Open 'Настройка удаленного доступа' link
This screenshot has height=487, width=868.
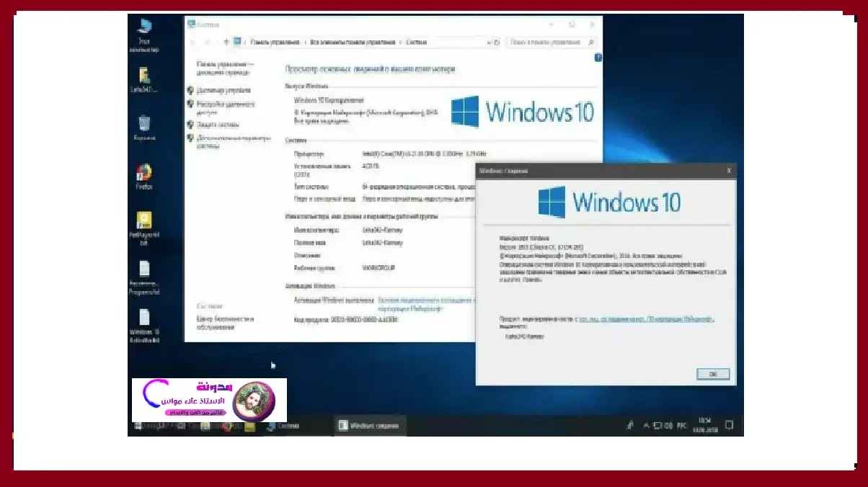click(226, 108)
